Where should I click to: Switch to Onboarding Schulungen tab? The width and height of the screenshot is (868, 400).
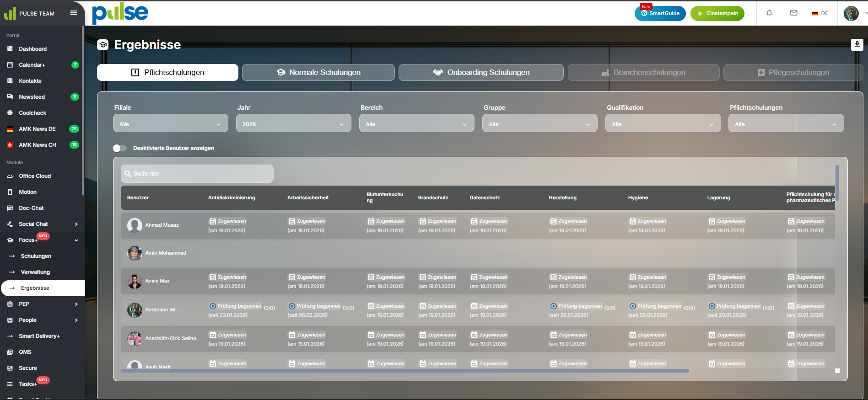point(481,72)
